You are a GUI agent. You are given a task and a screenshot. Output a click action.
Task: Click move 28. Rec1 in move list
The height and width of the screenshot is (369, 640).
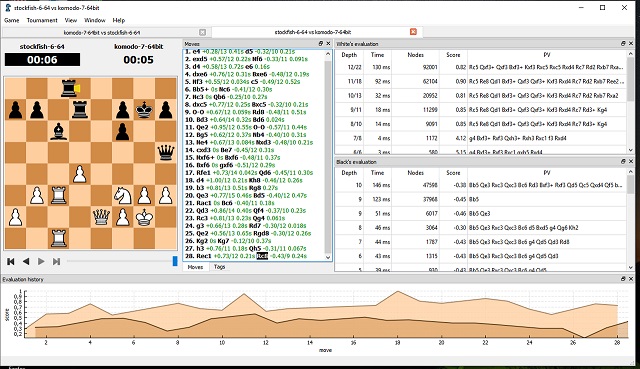pyautogui.click(x=200, y=256)
